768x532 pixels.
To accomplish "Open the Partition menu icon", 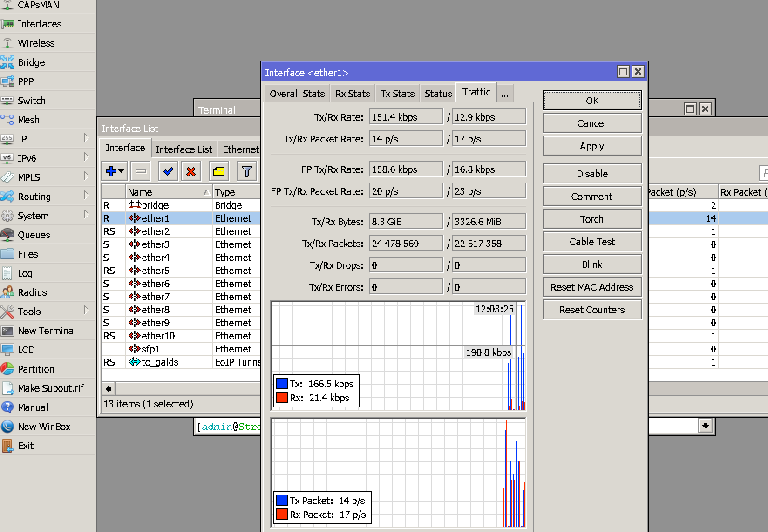I will [x=7, y=369].
